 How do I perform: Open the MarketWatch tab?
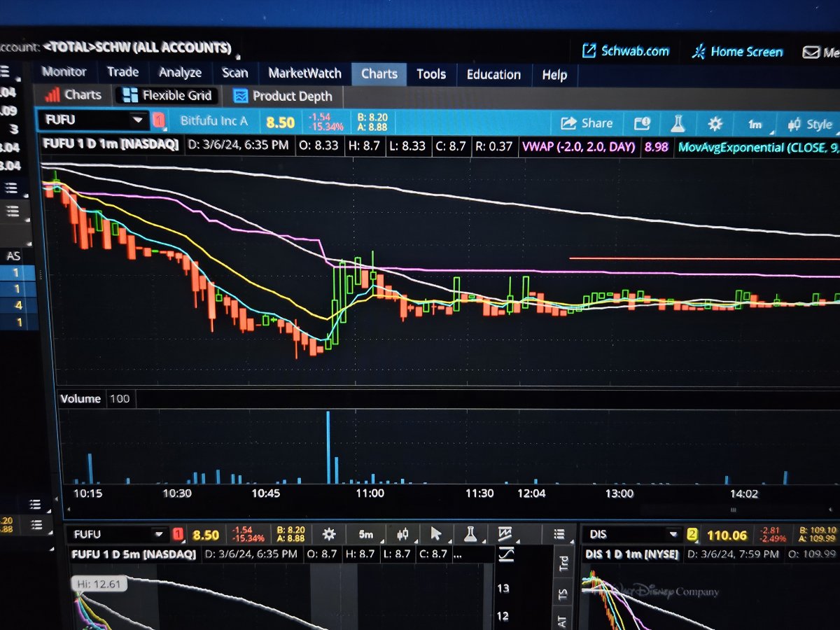coord(304,73)
